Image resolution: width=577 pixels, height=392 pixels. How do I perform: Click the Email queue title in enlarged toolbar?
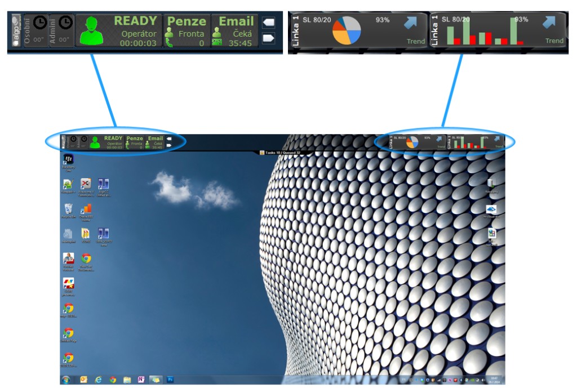click(x=236, y=21)
